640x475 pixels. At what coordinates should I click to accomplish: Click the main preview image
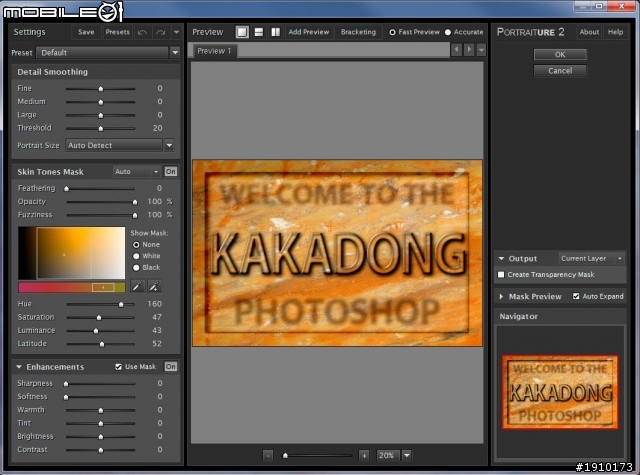point(337,253)
